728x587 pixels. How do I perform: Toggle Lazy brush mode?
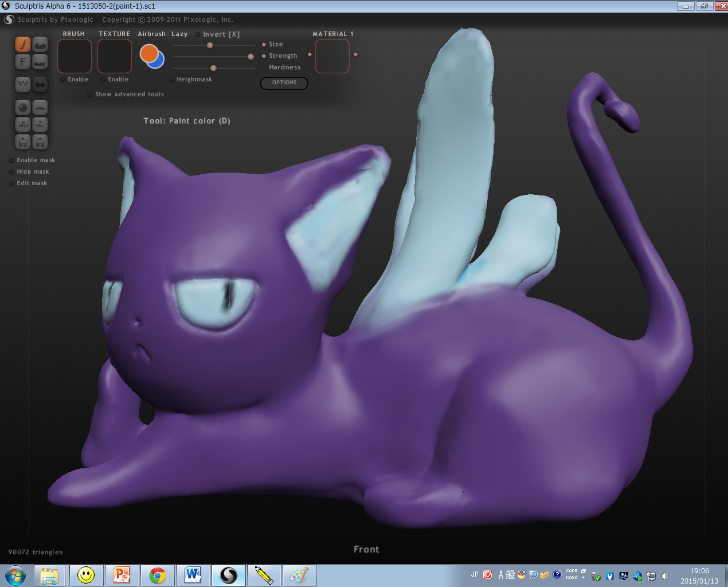tap(179, 34)
